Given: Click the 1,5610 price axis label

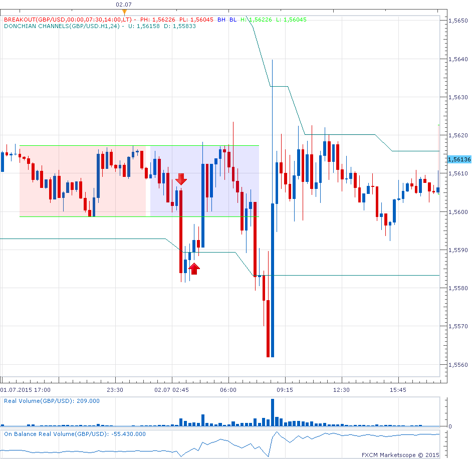Looking at the screenshot, I should coord(458,173).
